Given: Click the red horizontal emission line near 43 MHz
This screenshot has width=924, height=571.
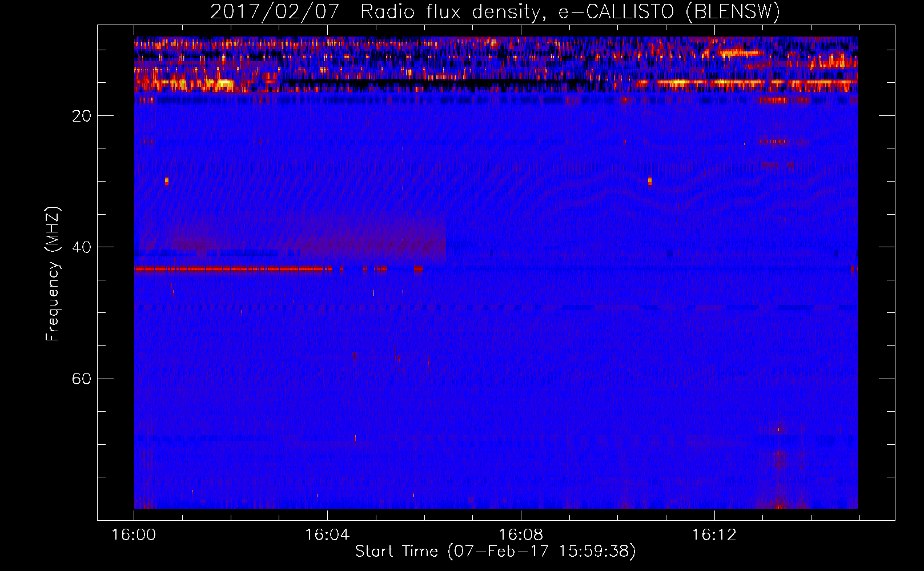Looking at the screenshot, I should (233, 269).
